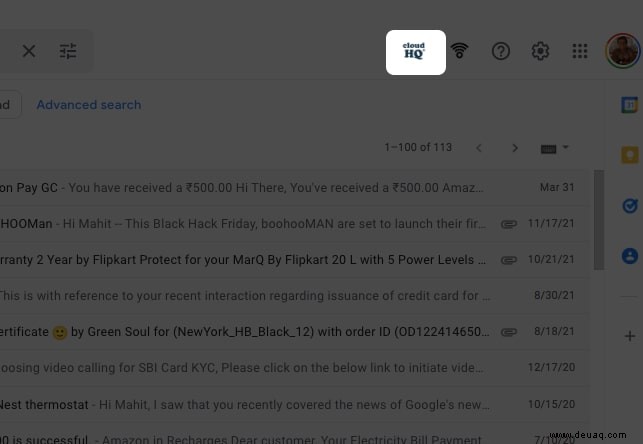Click the 12/17/20 date

pos(551,367)
